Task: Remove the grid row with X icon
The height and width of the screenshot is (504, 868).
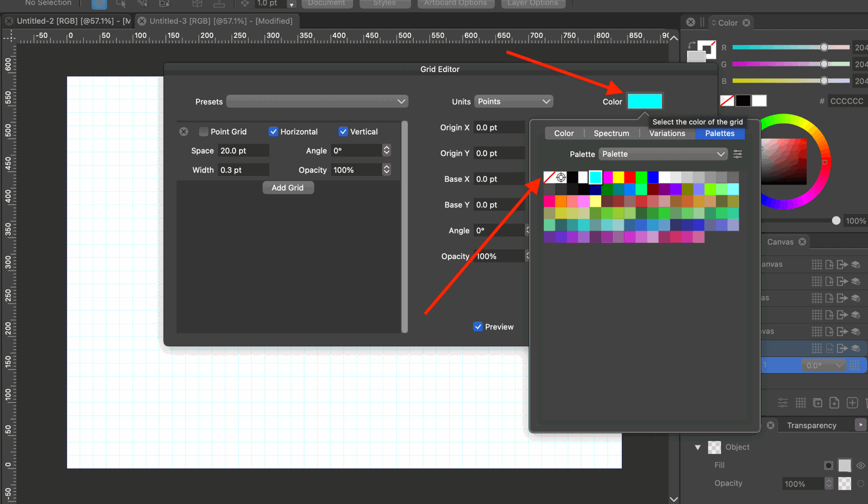Action: pyautogui.click(x=184, y=131)
